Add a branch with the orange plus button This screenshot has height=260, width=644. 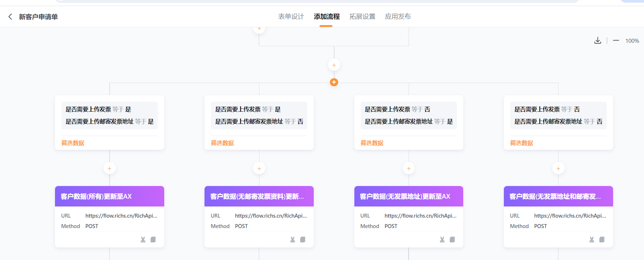point(334,82)
